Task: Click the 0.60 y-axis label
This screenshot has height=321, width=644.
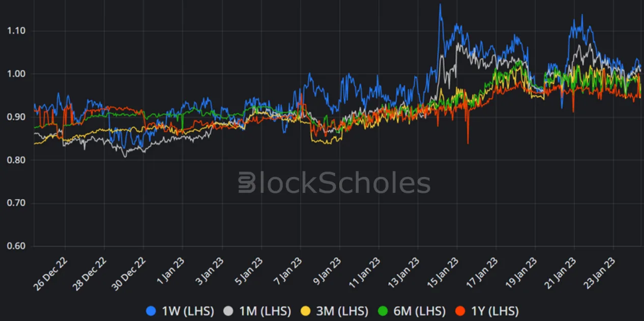Action: coord(16,246)
